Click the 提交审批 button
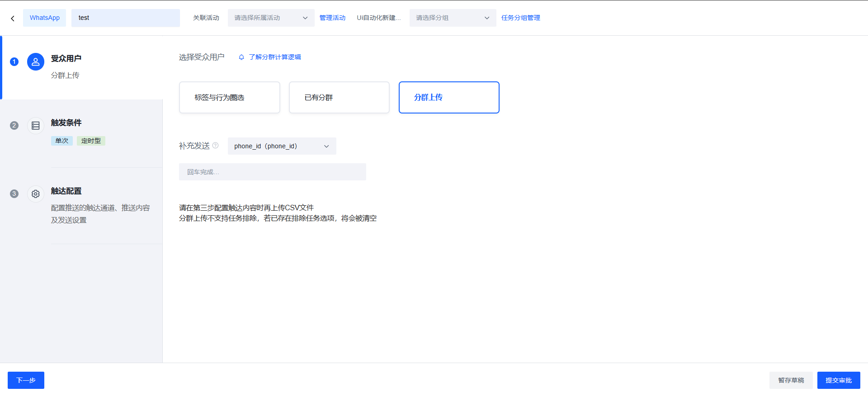Screen dimensions: 868x397 click(x=838, y=380)
